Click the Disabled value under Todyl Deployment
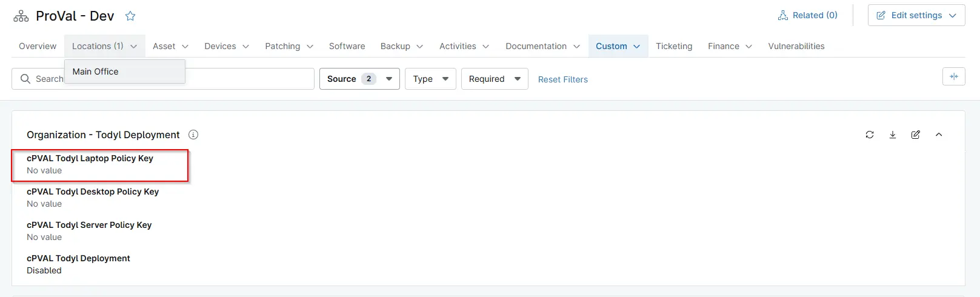Viewport: 980px width, 297px height. 44,270
